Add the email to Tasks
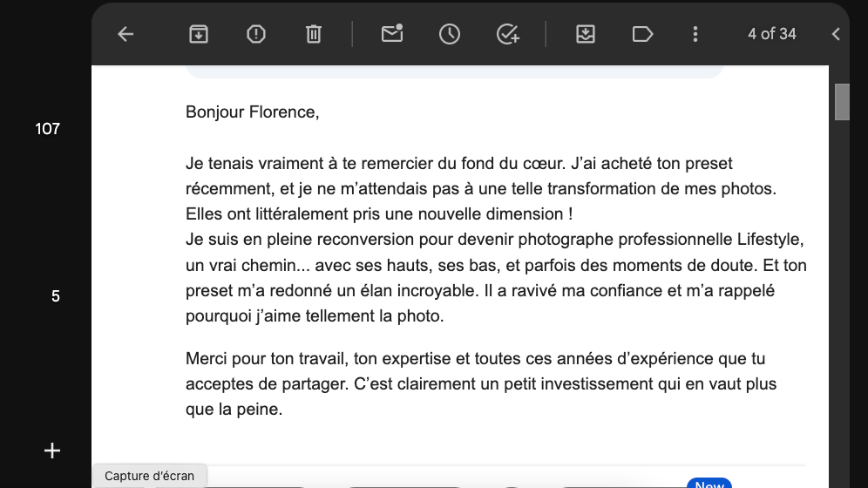 pos(507,34)
